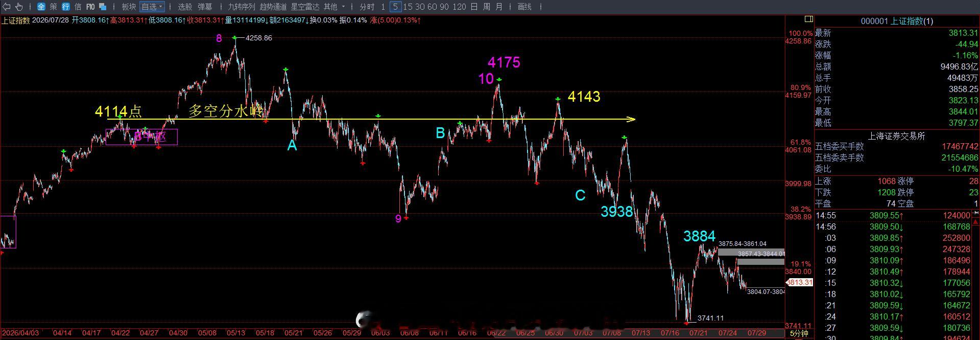
Task: Click 前收 value 3858.25
Action: tap(963, 89)
